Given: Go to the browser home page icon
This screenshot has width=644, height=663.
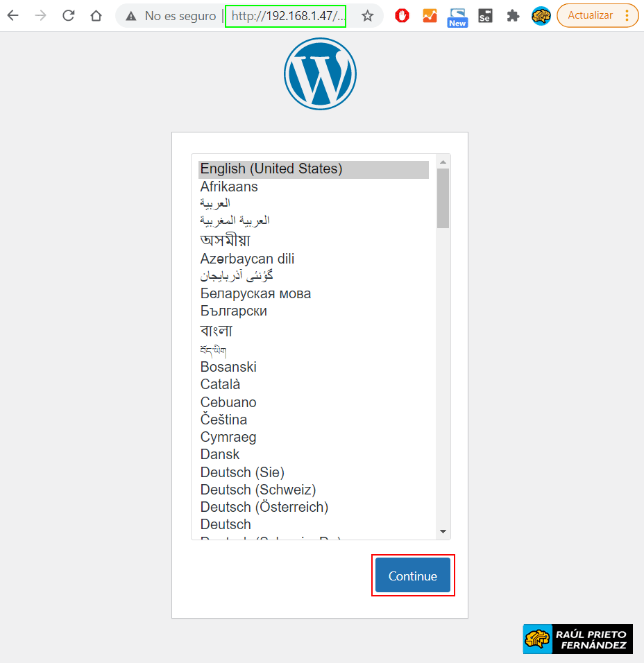Looking at the screenshot, I should (x=96, y=15).
